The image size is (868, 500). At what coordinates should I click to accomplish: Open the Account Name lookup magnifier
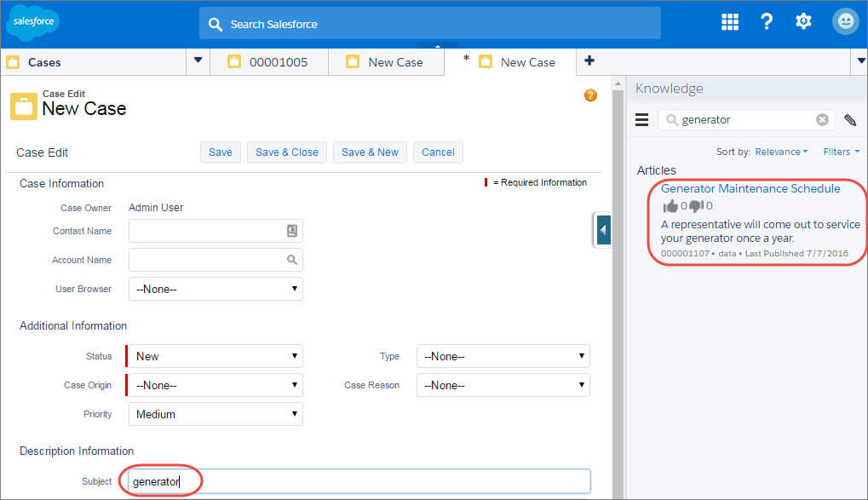pyautogui.click(x=291, y=260)
